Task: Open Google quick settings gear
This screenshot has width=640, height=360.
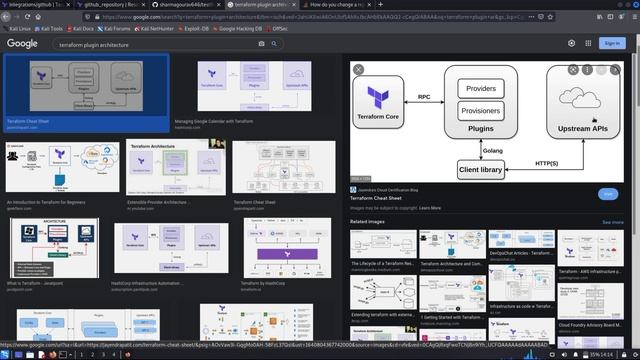Action: pyautogui.click(x=571, y=43)
